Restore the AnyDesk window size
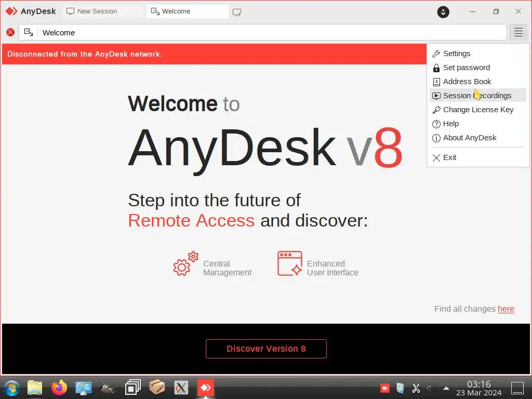532x399 pixels. click(x=496, y=11)
